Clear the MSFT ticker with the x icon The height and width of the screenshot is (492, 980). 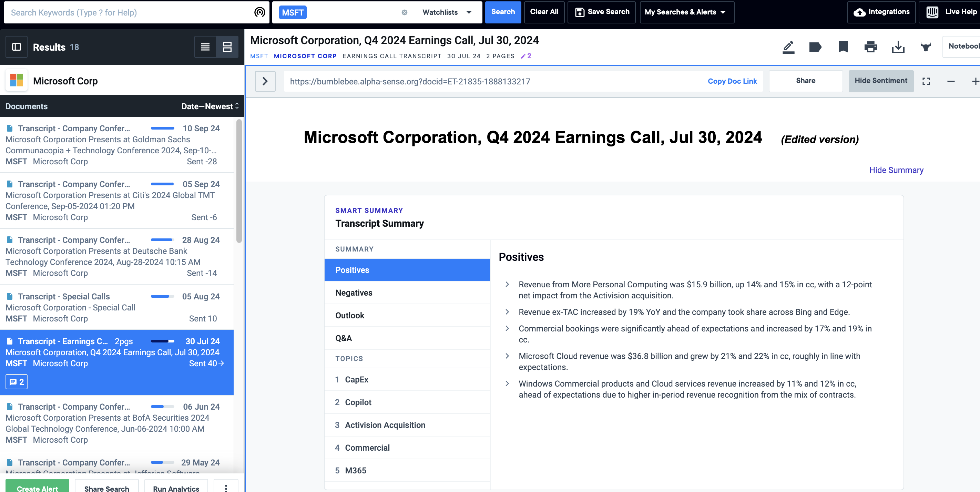pyautogui.click(x=405, y=12)
